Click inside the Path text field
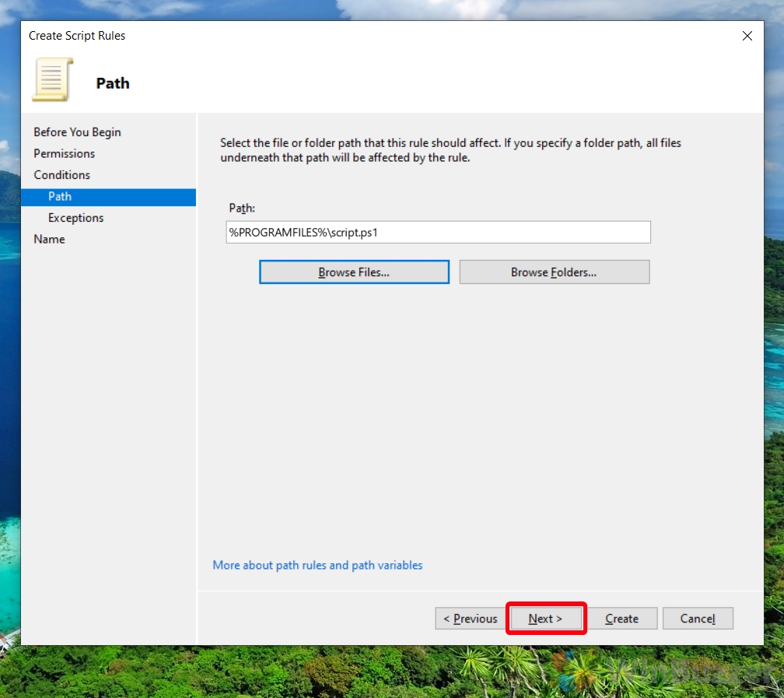The height and width of the screenshot is (698, 784). (437, 232)
